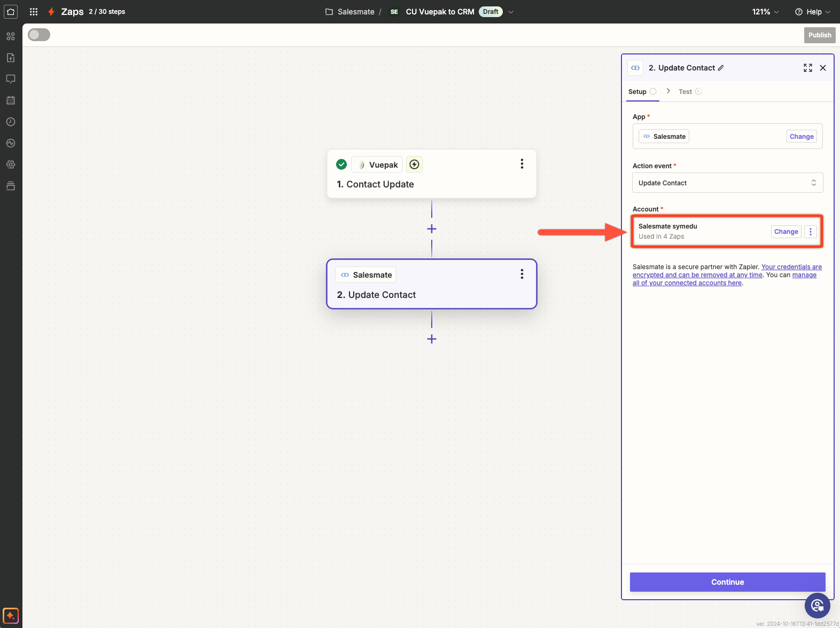Image resolution: width=840 pixels, height=628 pixels.
Task: Open the chat support bubble
Action: 817,605
